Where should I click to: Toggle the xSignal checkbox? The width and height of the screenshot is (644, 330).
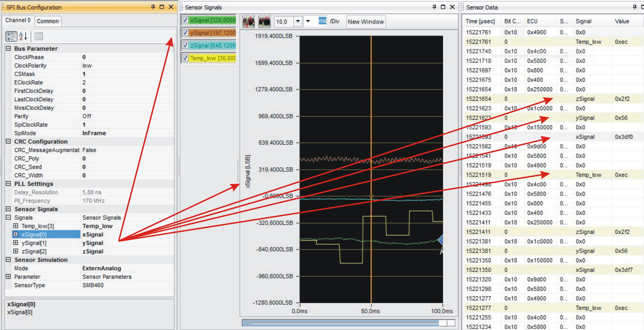[x=185, y=20]
